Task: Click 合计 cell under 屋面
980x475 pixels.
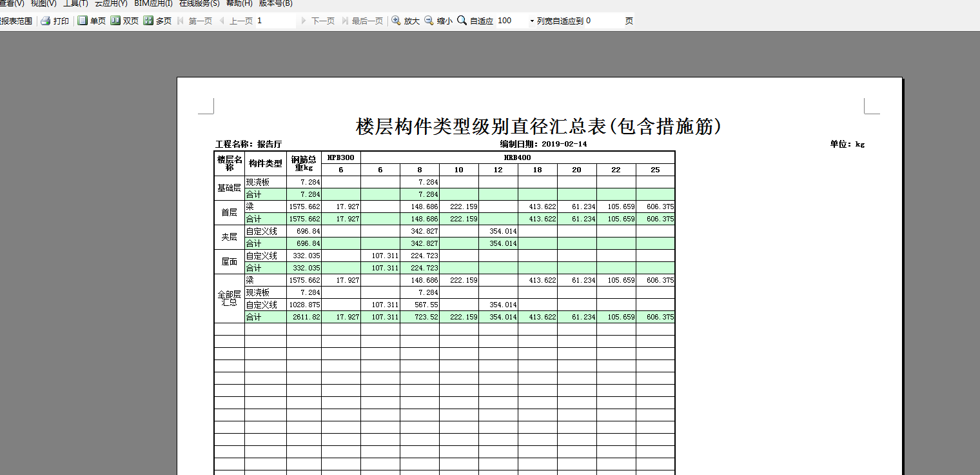Action: [x=266, y=268]
